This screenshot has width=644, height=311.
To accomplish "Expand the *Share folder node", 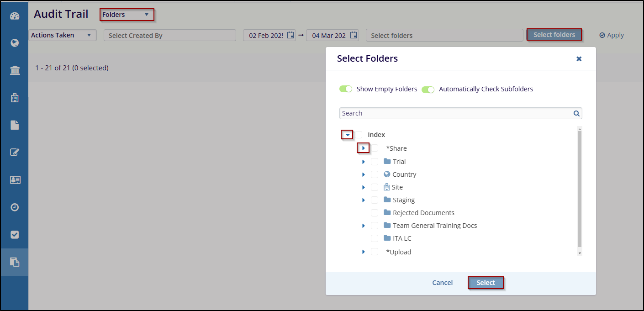I will click(x=363, y=148).
